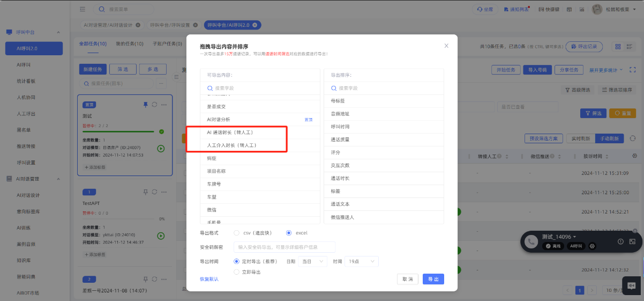Click the 安全码解密 input field
Screen dimensions: 644x301
point(284,247)
